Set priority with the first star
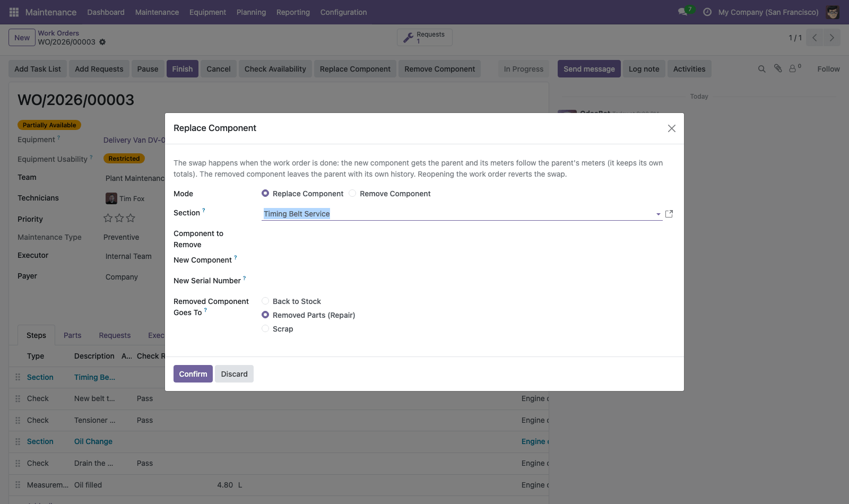 click(108, 218)
